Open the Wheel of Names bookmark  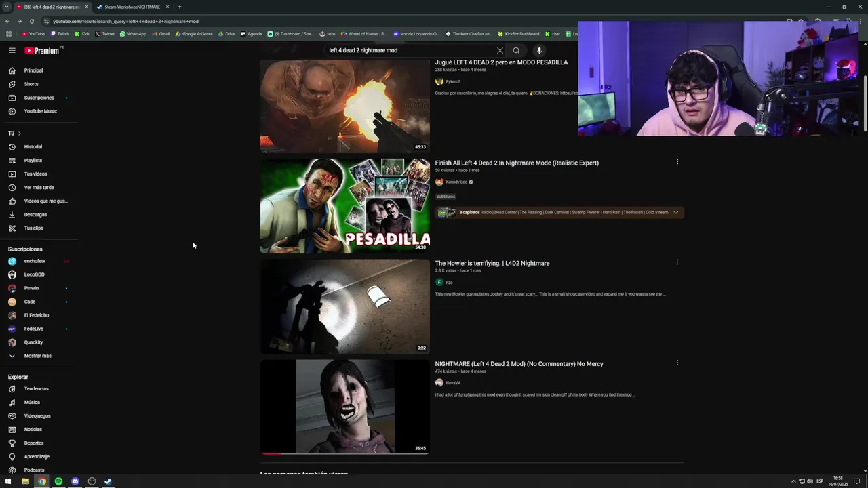364,34
